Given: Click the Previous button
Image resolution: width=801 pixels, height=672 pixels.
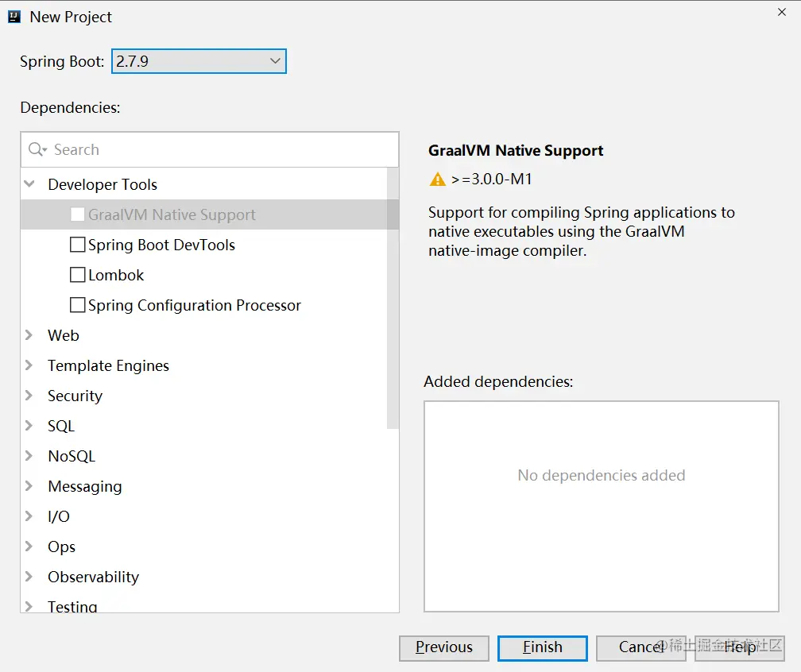Looking at the screenshot, I should point(444,647).
